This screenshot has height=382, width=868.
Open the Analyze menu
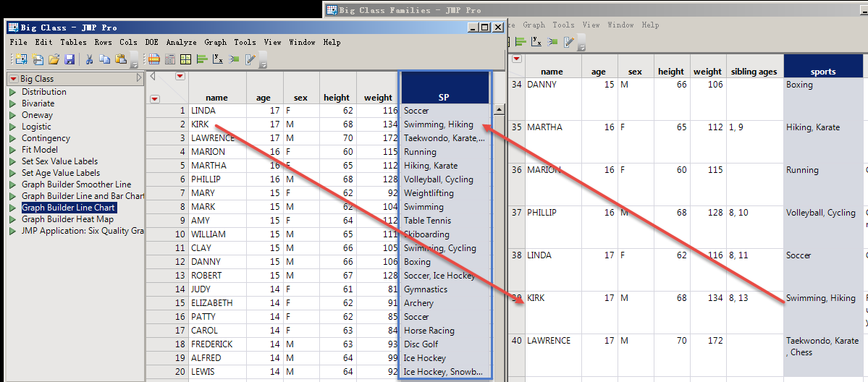coord(181,42)
